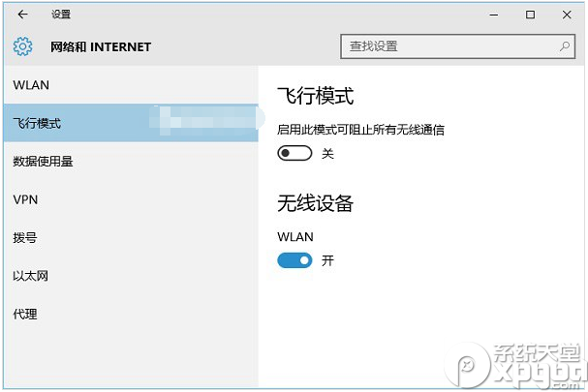
Task: Open the VPN settings page
Action: pos(131,199)
